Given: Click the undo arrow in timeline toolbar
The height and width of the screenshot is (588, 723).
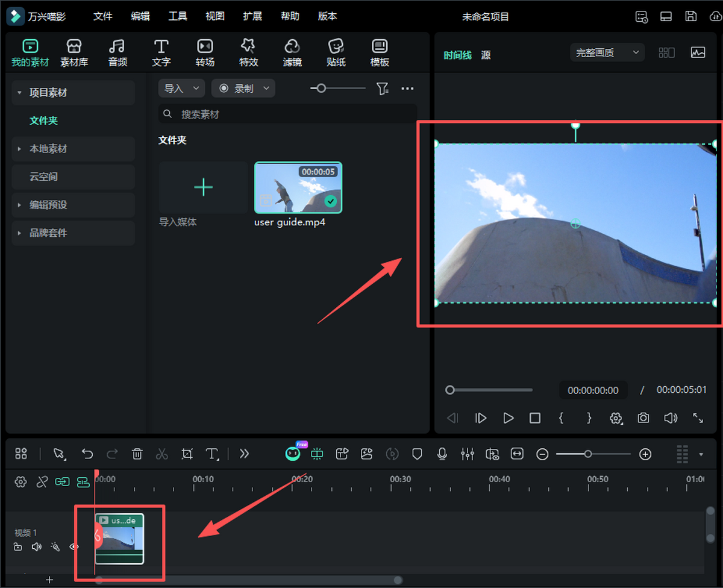Looking at the screenshot, I should click(87, 454).
